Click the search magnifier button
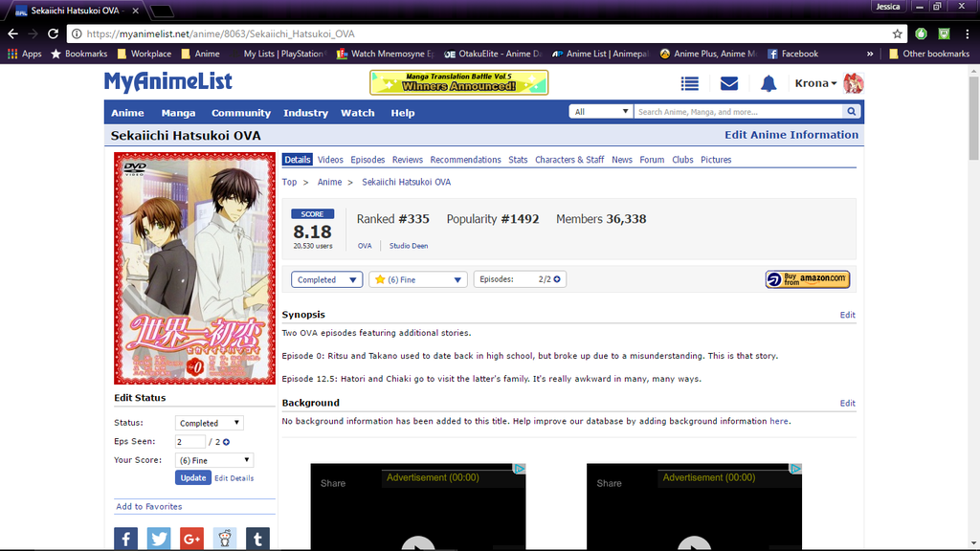 851,112
